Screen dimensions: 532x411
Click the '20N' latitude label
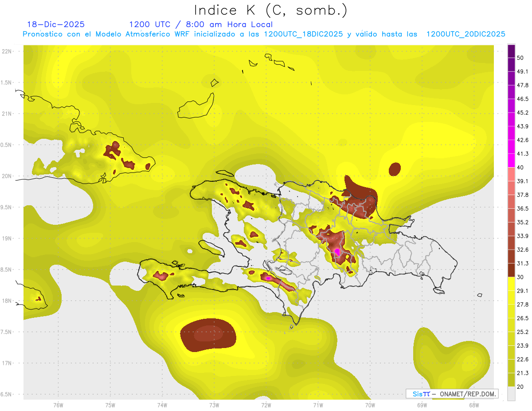(7, 176)
